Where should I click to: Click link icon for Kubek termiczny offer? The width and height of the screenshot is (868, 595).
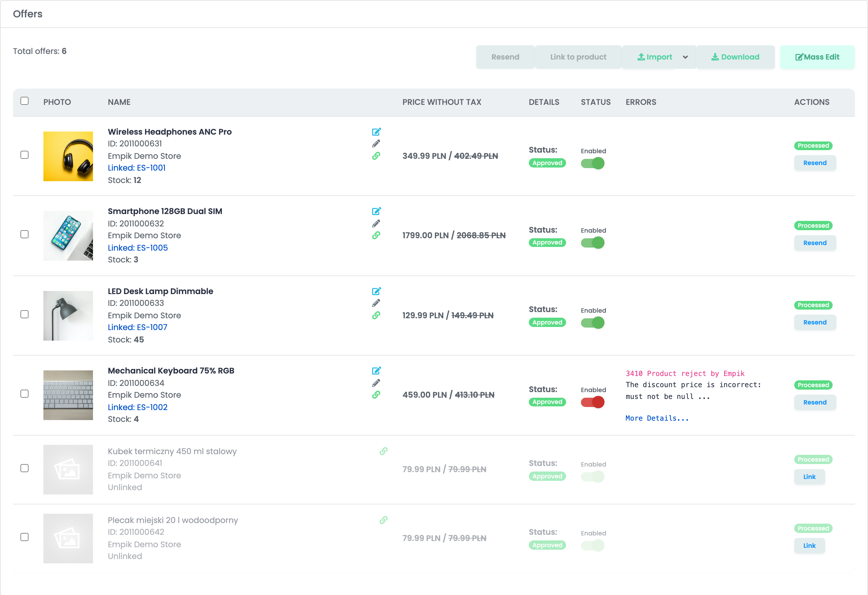383,451
